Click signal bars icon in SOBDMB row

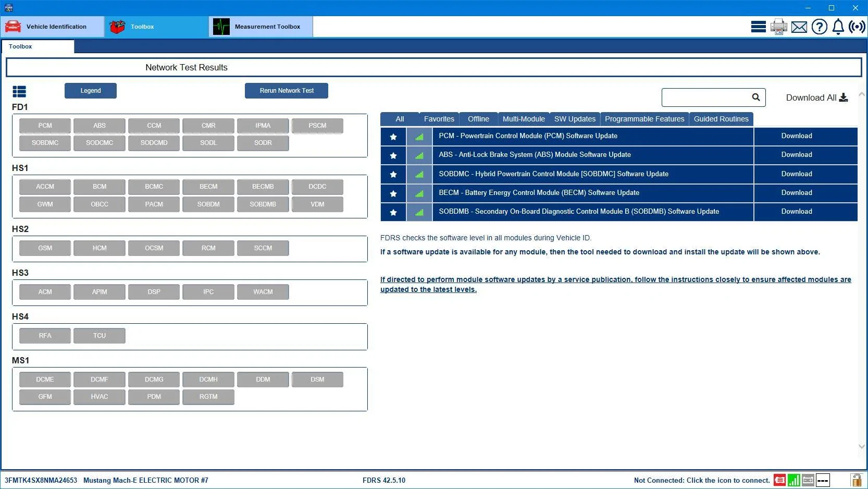[419, 212]
